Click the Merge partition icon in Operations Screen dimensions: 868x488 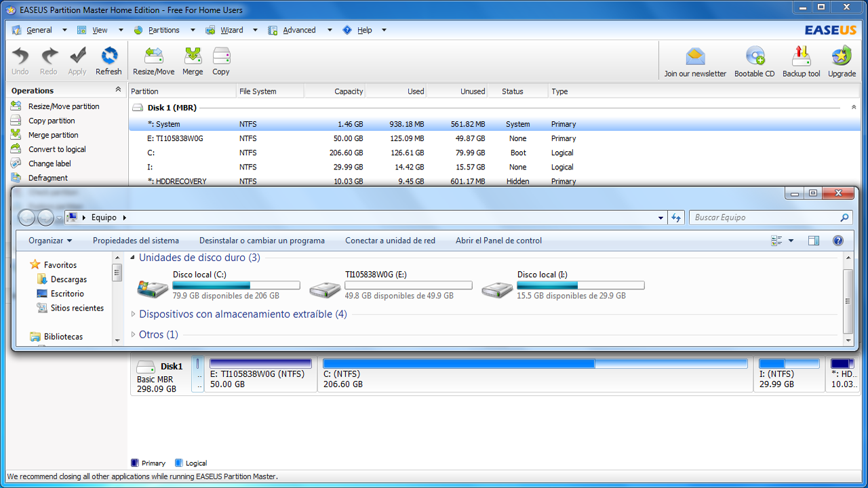pos(16,134)
